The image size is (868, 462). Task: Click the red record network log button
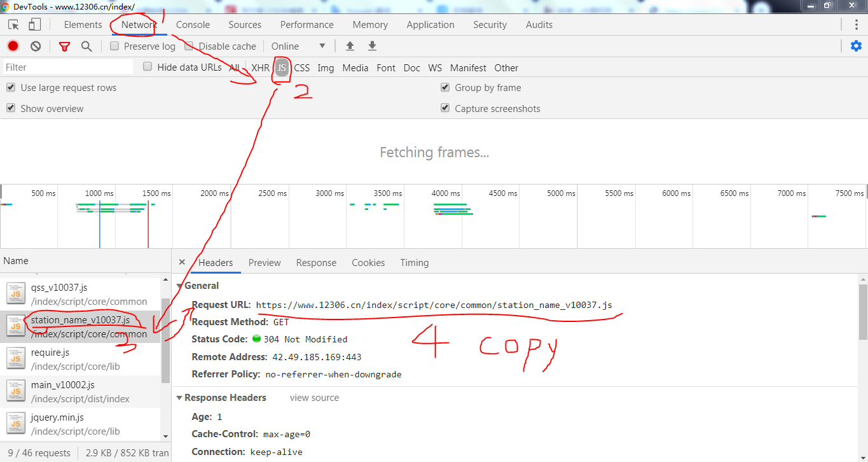click(12, 46)
